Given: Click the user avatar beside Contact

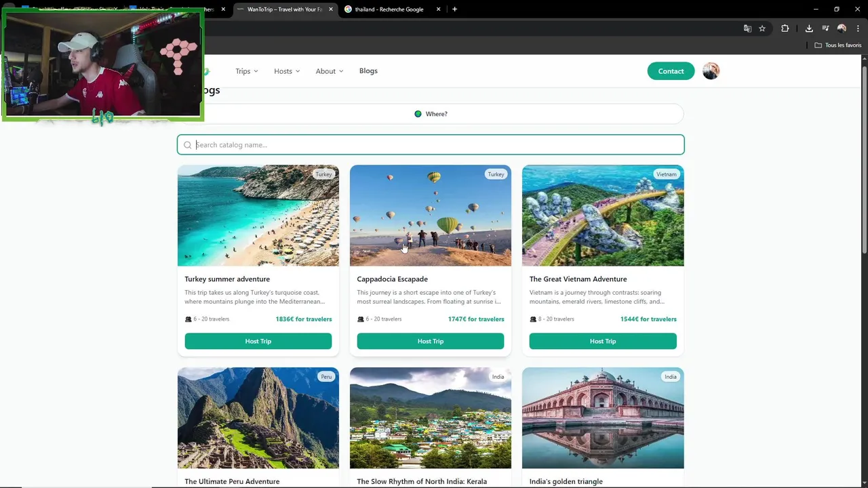Looking at the screenshot, I should point(711,71).
